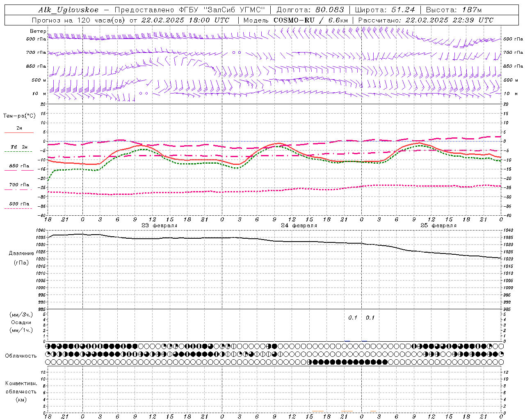
Task: Click the '(км)' unit label
Action: pos(21,399)
